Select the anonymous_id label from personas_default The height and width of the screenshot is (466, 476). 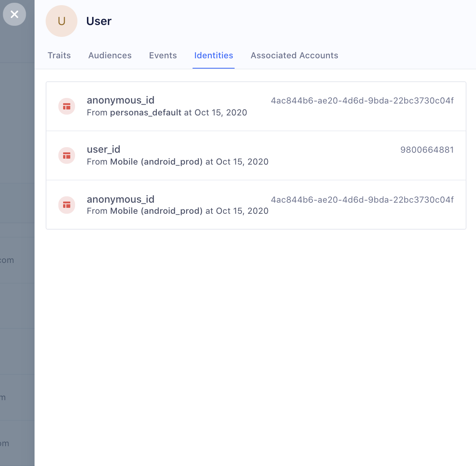point(121,100)
